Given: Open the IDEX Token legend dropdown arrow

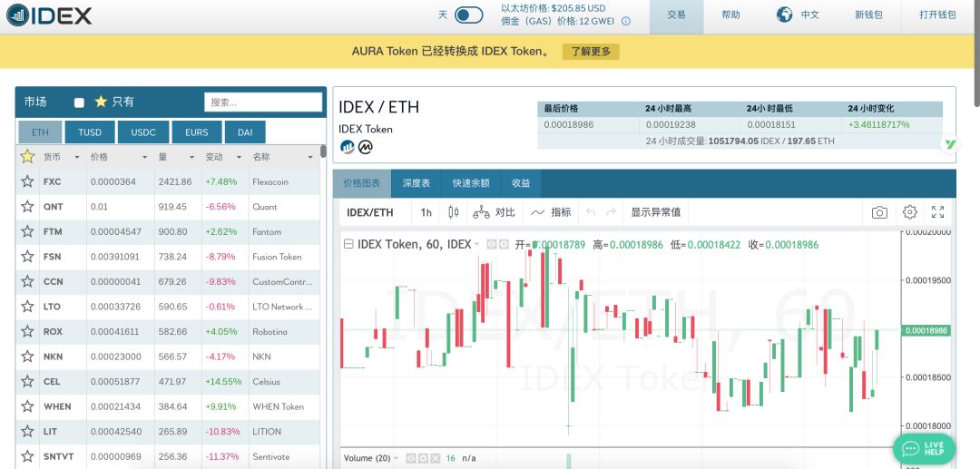Looking at the screenshot, I should coord(477,244).
